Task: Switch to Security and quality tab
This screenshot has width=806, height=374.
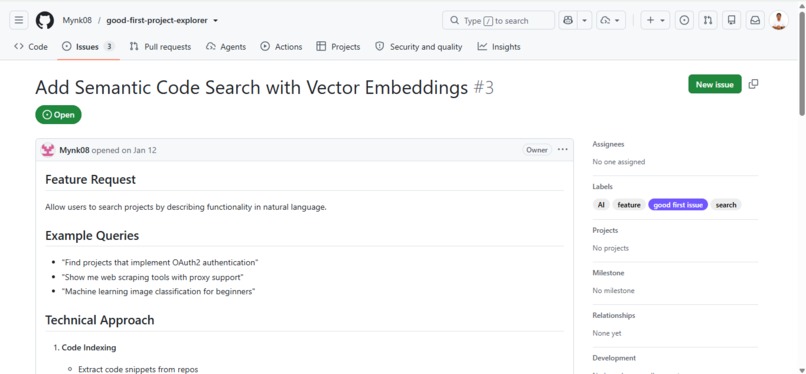Action: click(419, 47)
